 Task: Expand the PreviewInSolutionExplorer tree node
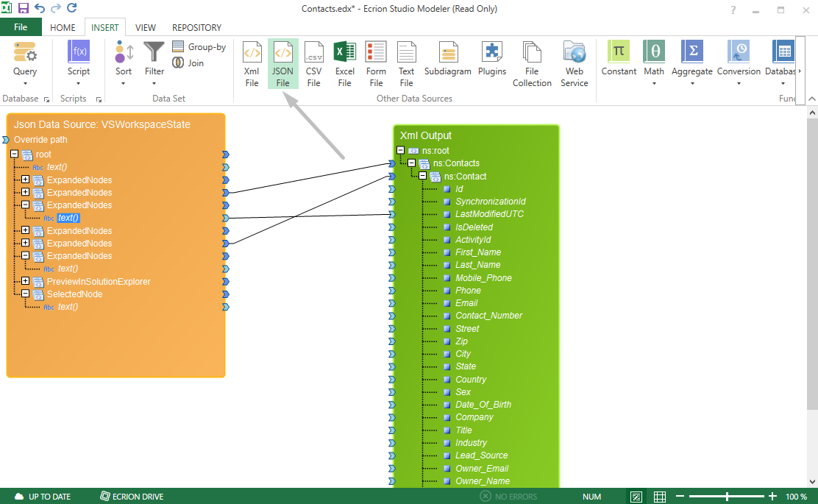tap(24, 281)
